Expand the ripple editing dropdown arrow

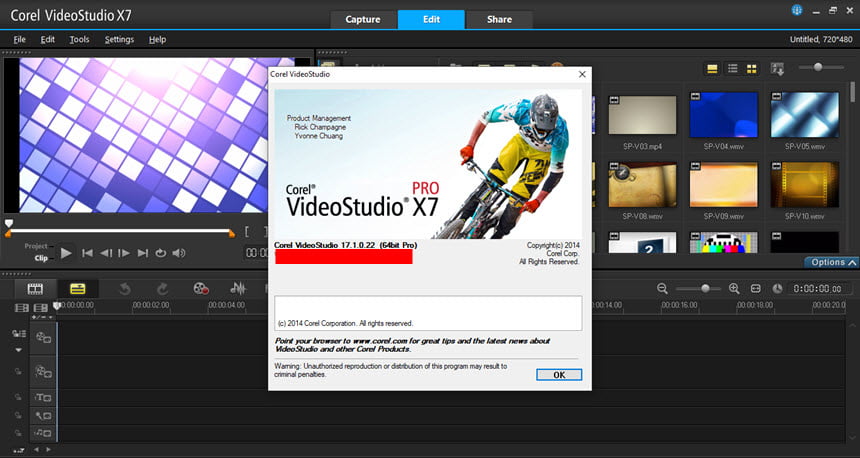[x=19, y=350]
